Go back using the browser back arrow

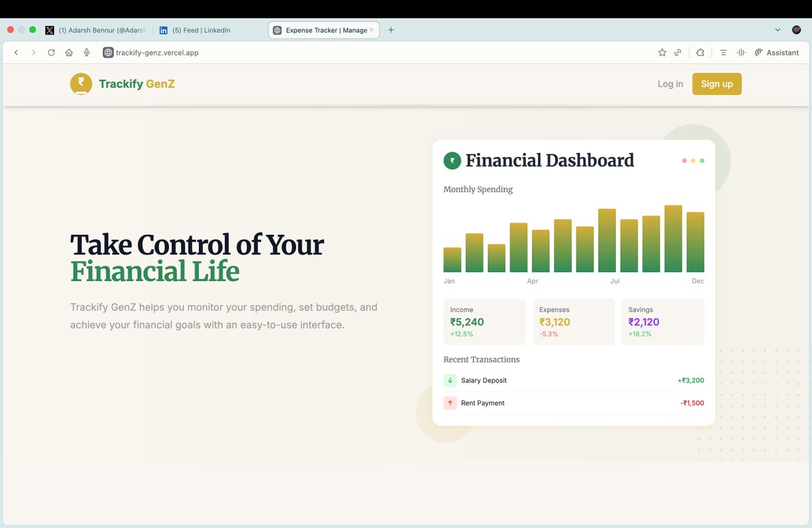pyautogui.click(x=16, y=53)
